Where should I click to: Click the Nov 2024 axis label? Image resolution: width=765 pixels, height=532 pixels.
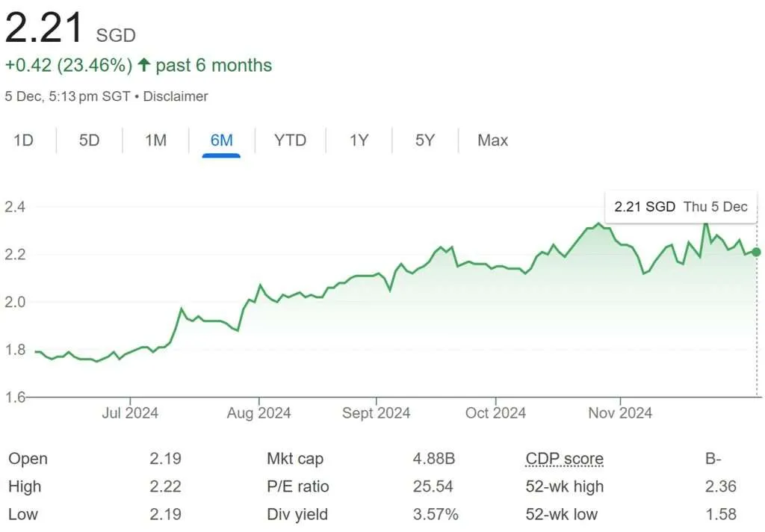[620, 412]
